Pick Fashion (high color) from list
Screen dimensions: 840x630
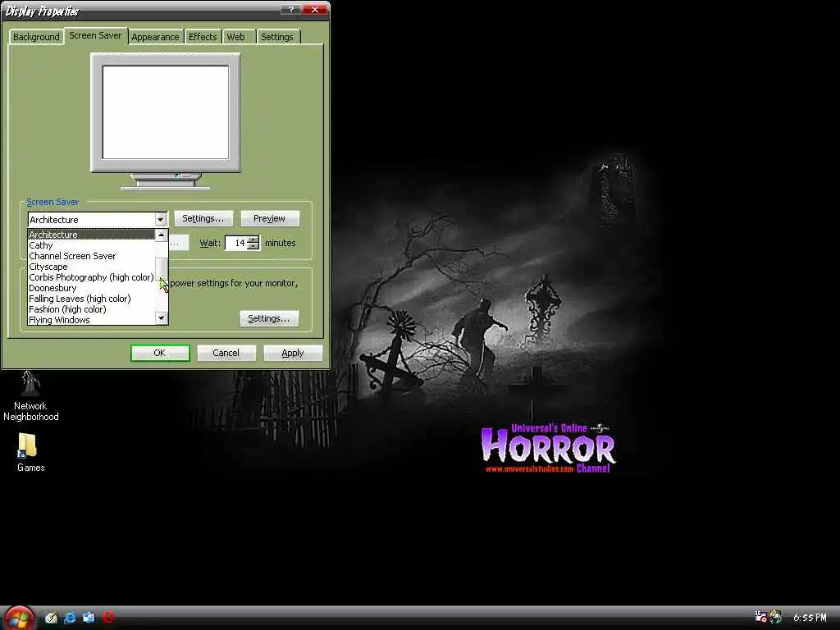[x=91, y=309]
